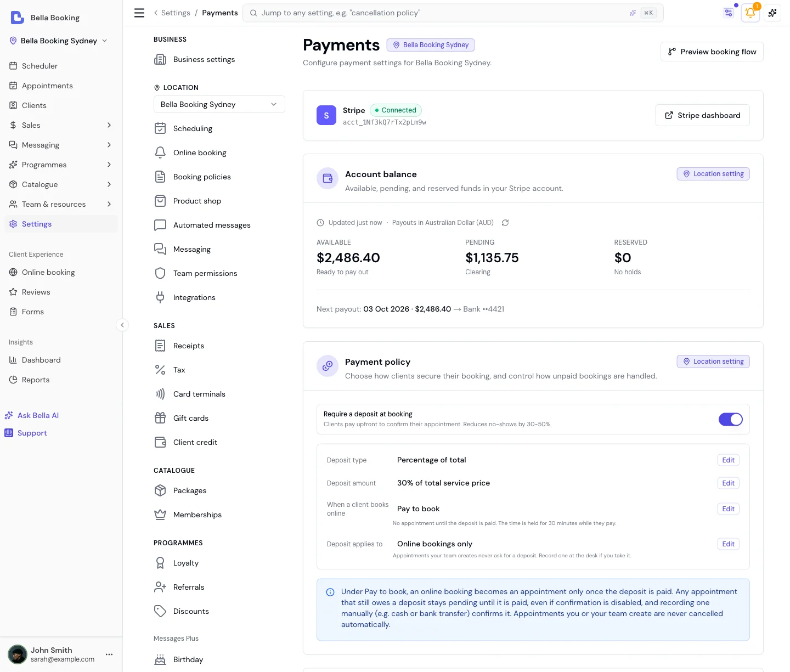Expand the Programmes sidebar submenu

(109, 165)
